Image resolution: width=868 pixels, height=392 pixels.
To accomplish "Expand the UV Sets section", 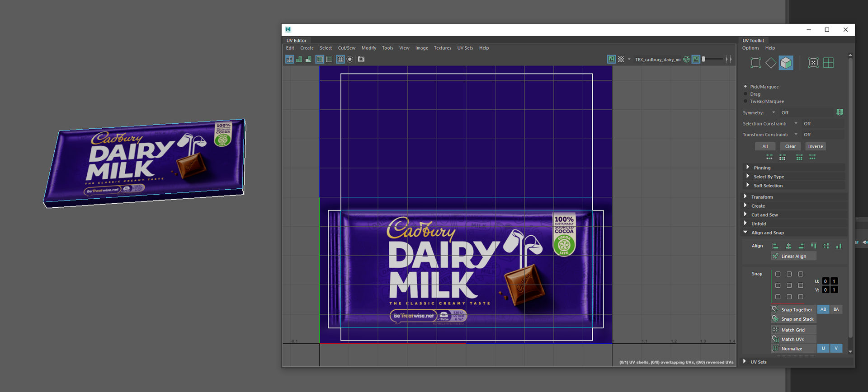I will 745,361.
